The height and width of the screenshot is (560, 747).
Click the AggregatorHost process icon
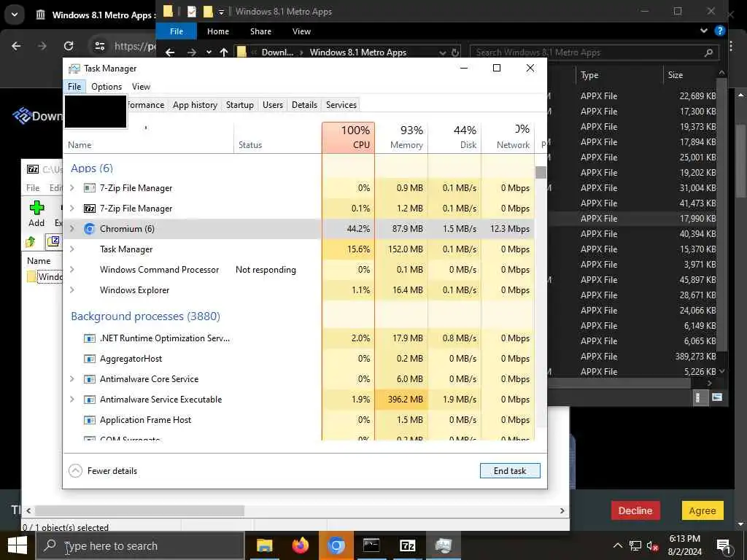[90, 359]
